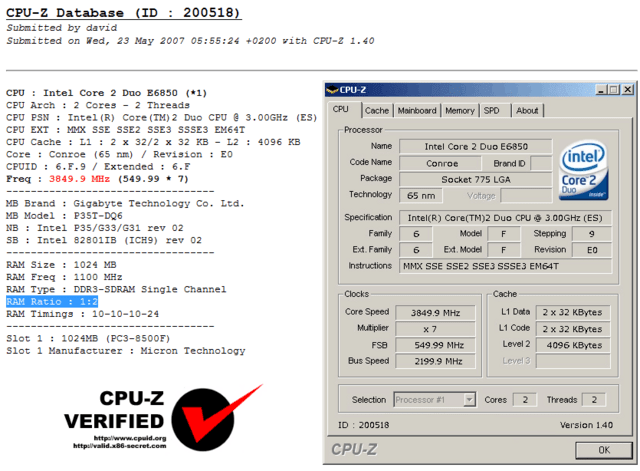
Task: Click the CPUID : 6.F.9 line
Action: [98, 167]
